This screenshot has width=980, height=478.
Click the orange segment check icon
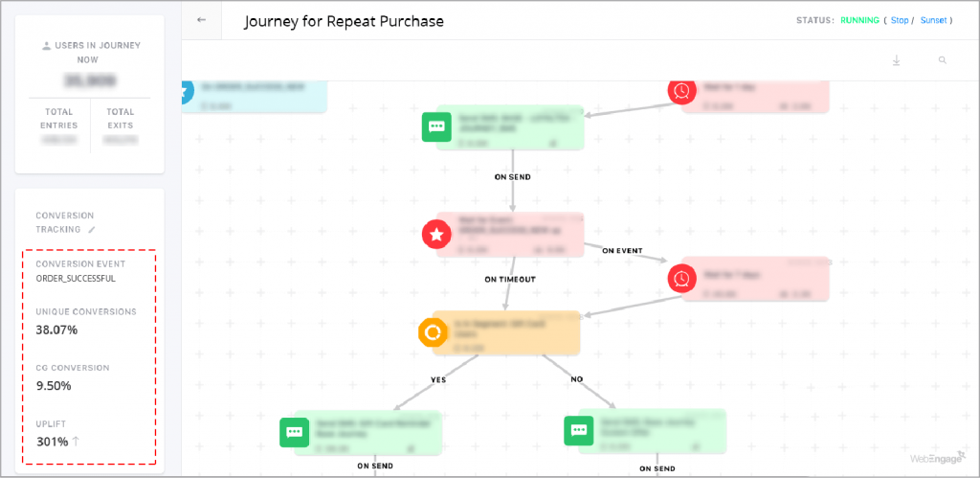pos(433,332)
